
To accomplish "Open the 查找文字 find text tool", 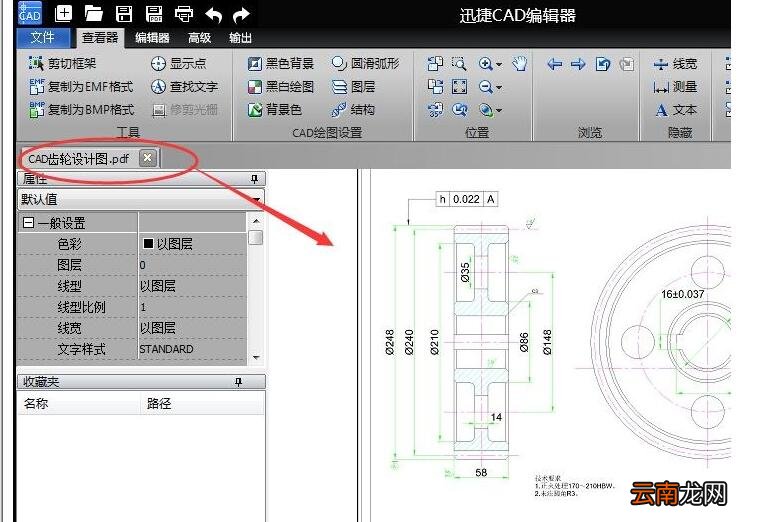I will click(184, 87).
